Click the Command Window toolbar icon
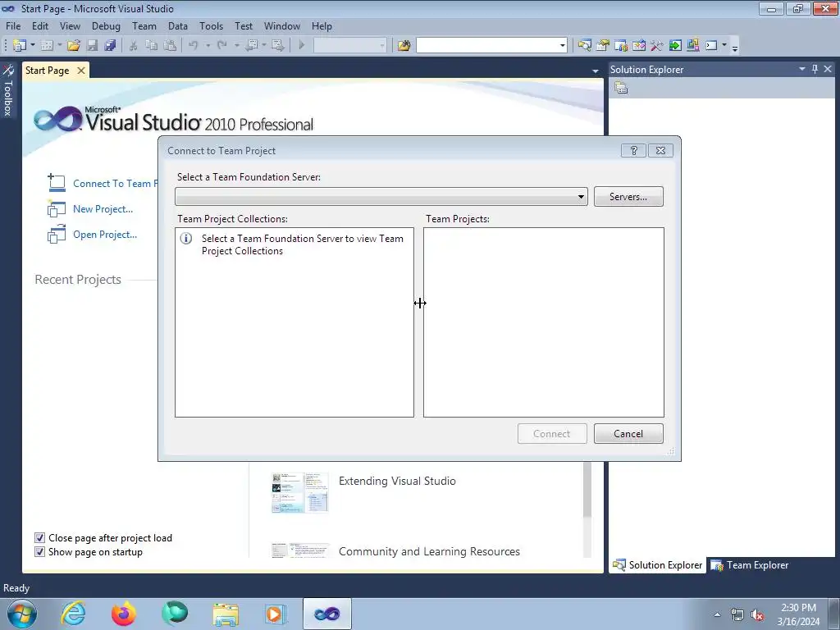840x630 pixels. pos(711,46)
